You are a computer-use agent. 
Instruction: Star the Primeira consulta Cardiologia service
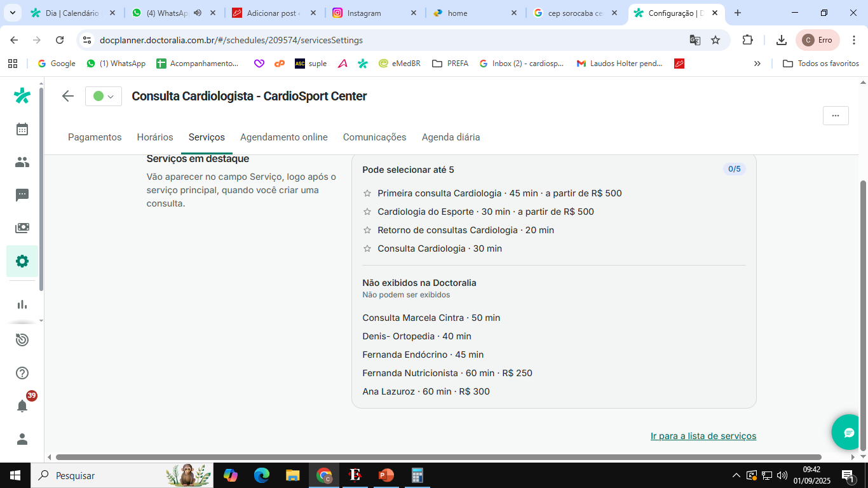click(367, 193)
